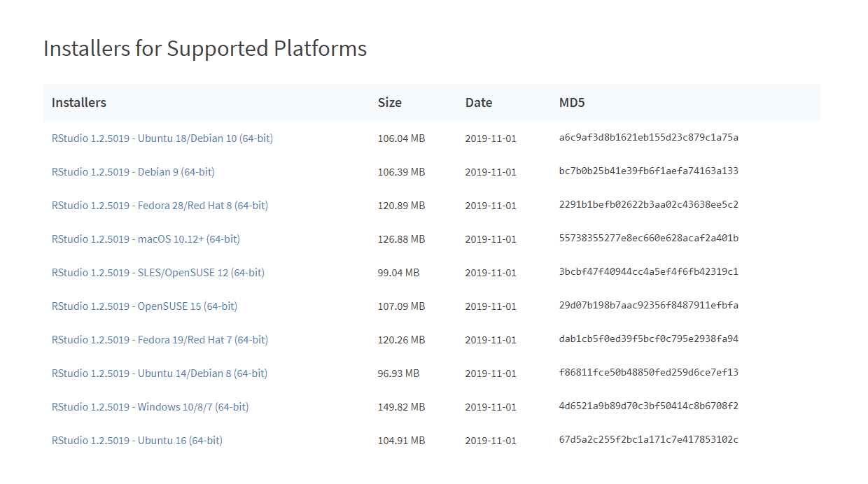
Task: Select size value 107.09 MB
Action: pos(401,306)
